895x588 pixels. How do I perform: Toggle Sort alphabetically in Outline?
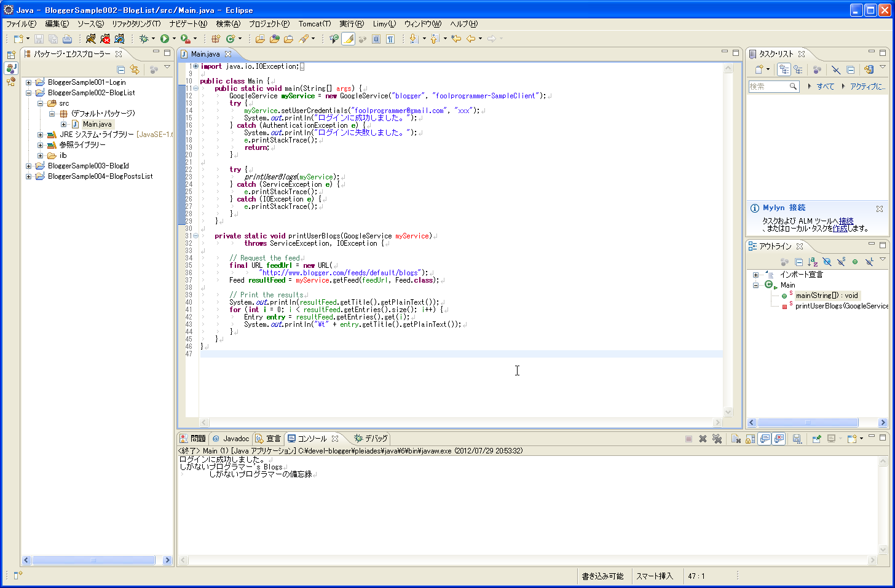tap(813, 262)
